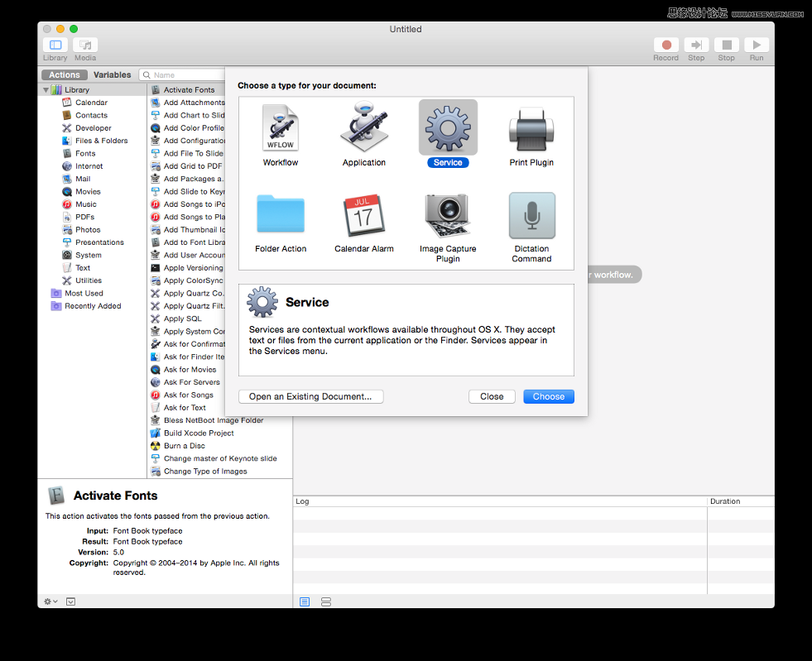Switch to the Actions tab
The image size is (812, 661).
click(x=65, y=75)
